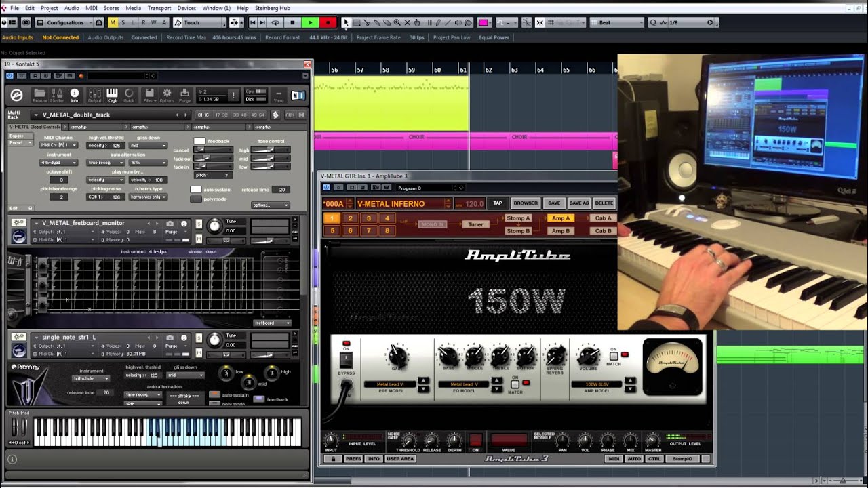The width and height of the screenshot is (868, 488).
Task: Select Kontakt 17-32 channel page
Action: click(222, 115)
